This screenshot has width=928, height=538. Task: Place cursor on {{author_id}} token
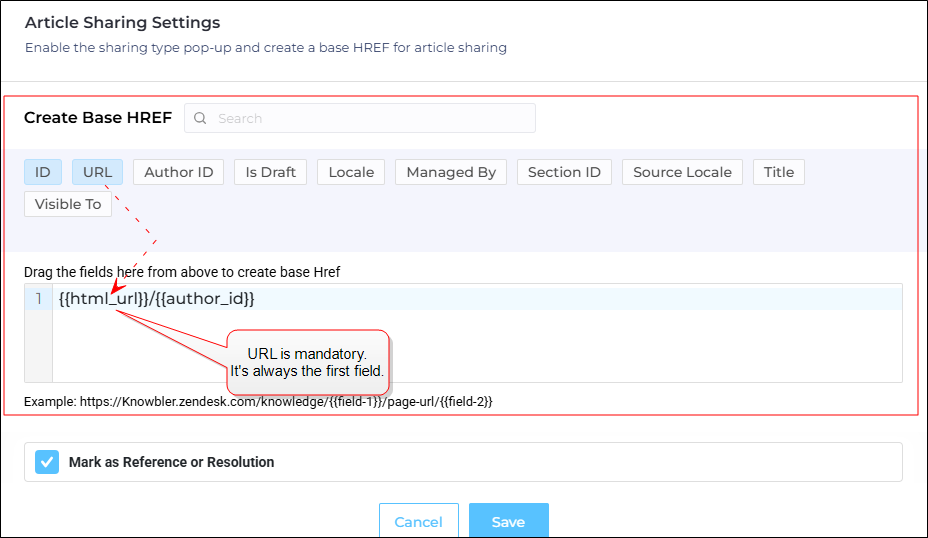(x=205, y=299)
